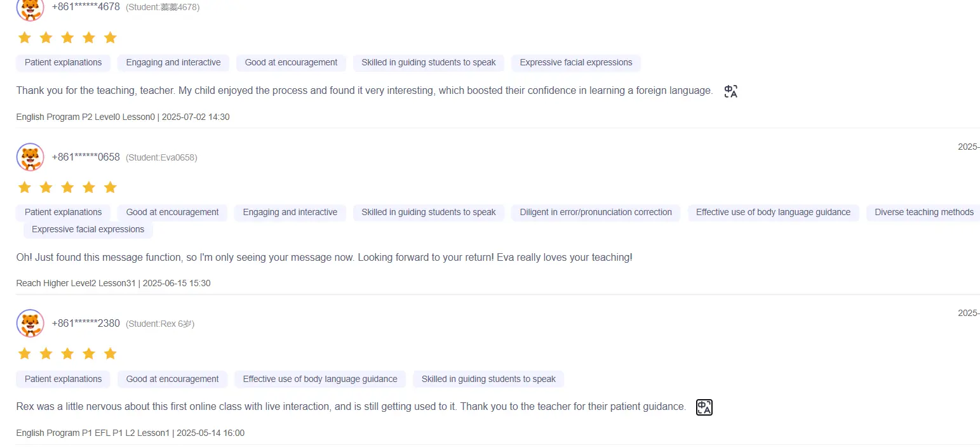Click the fifth star in Eva0658's rating
Screen dimensions: 980x448
click(x=111, y=187)
